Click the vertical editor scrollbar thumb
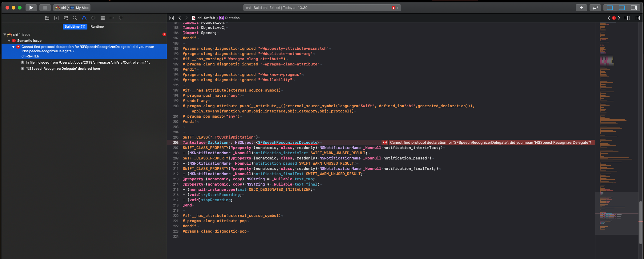 (640, 222)
